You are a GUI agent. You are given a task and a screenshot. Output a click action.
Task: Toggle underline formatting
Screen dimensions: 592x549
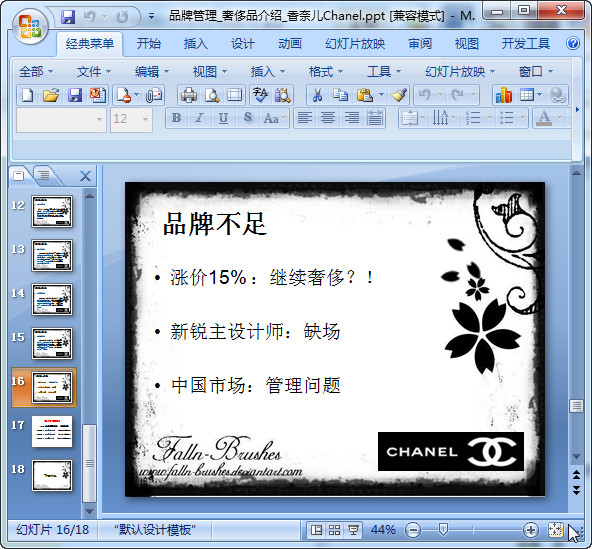(223, 118)
